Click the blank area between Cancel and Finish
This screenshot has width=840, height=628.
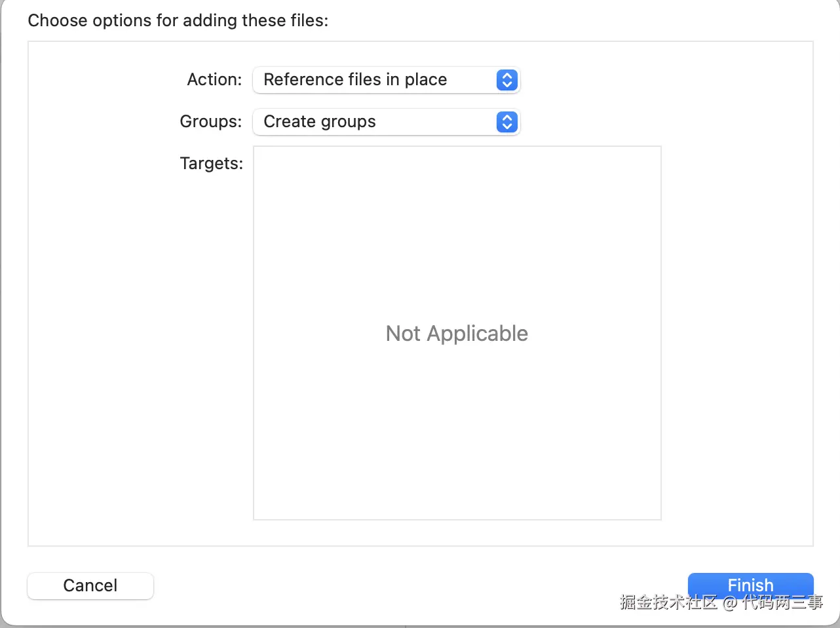click(x=419, y=585)
